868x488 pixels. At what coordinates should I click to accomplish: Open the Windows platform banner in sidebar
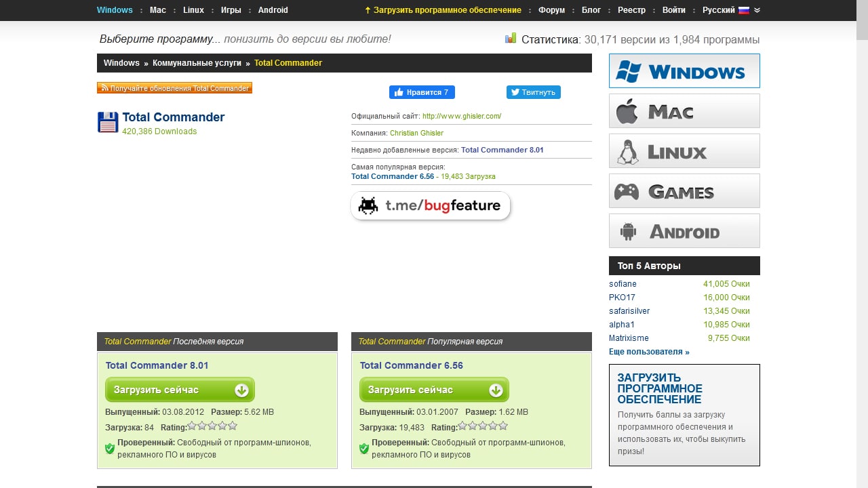coord(684,71)
